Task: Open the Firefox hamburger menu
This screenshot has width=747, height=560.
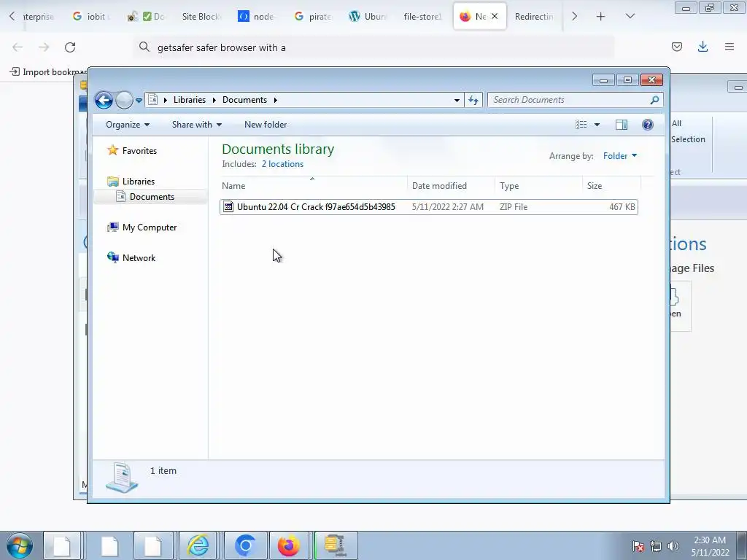Action: tap(729, 47)
